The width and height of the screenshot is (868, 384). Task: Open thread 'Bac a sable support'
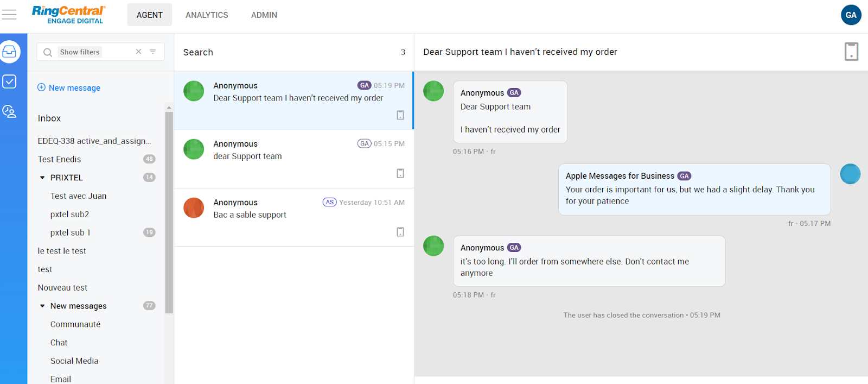click(x=293, y=217)
